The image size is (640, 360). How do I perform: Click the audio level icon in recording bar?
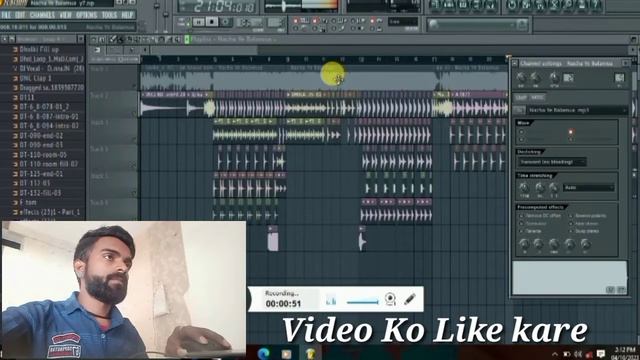click(x=331, y=301)
